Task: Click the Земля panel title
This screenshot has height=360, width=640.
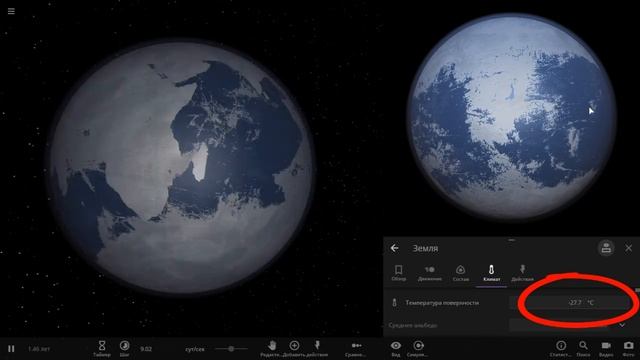Action: 425,248
